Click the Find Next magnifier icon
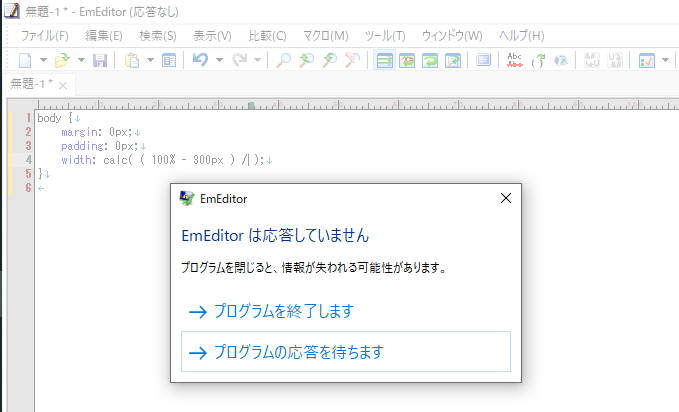Screen dimensions: 679x412 (x=330, y=60)
